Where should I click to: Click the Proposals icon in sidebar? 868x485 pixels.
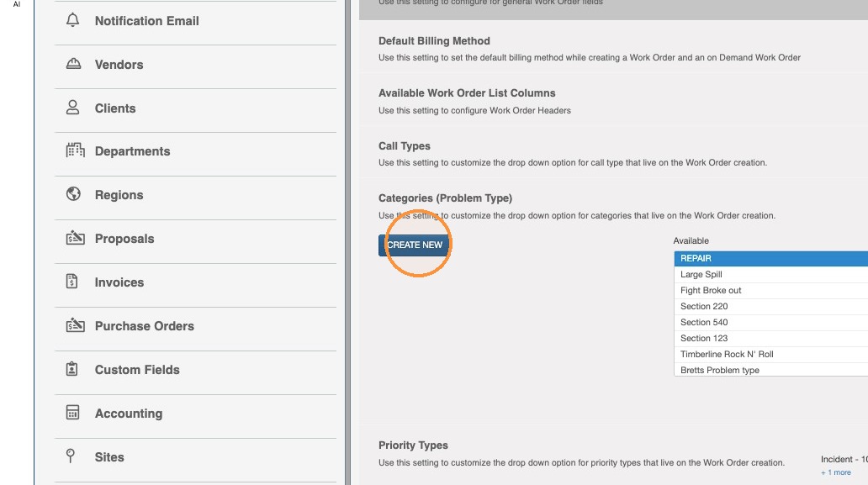pyautogui.click(x=75, y=237)
